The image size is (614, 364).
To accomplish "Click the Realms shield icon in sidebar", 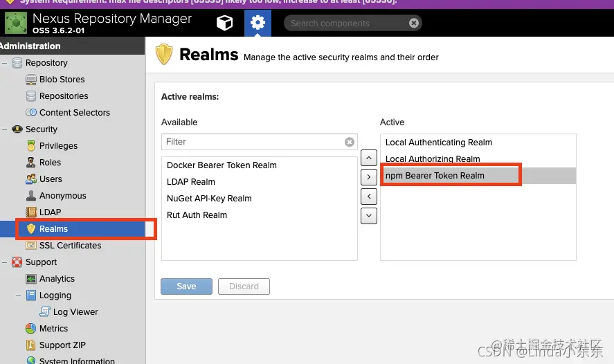I will (31, 228).
